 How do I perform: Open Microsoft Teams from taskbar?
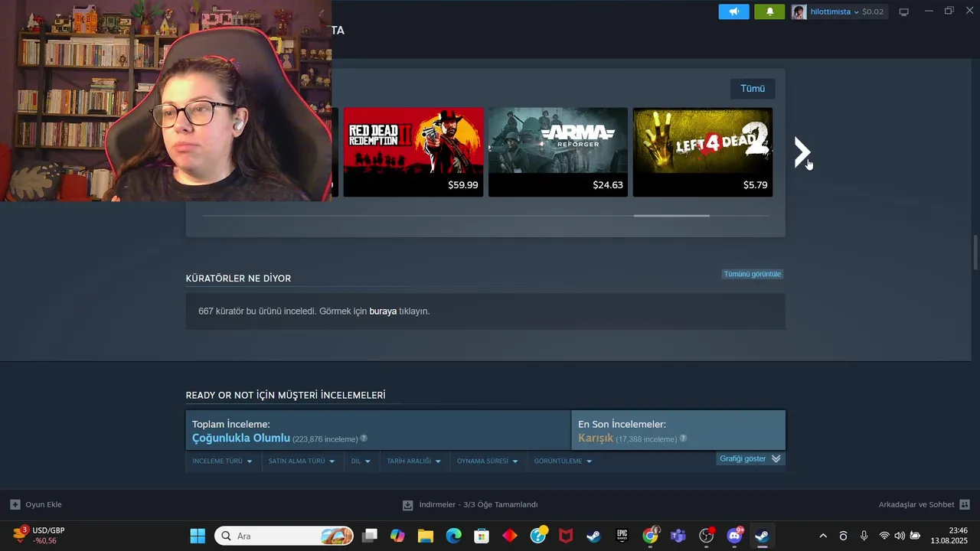click(678, 536)
